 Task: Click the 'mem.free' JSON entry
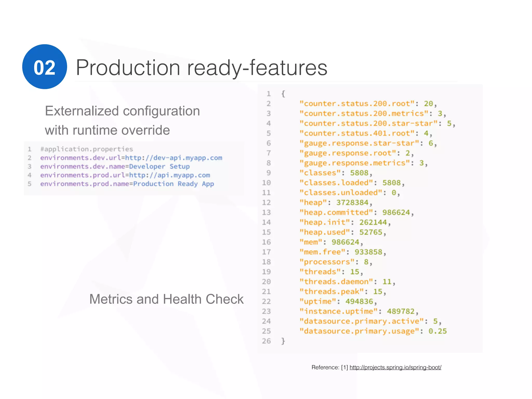pyautogui.click(x=343, y=252)
